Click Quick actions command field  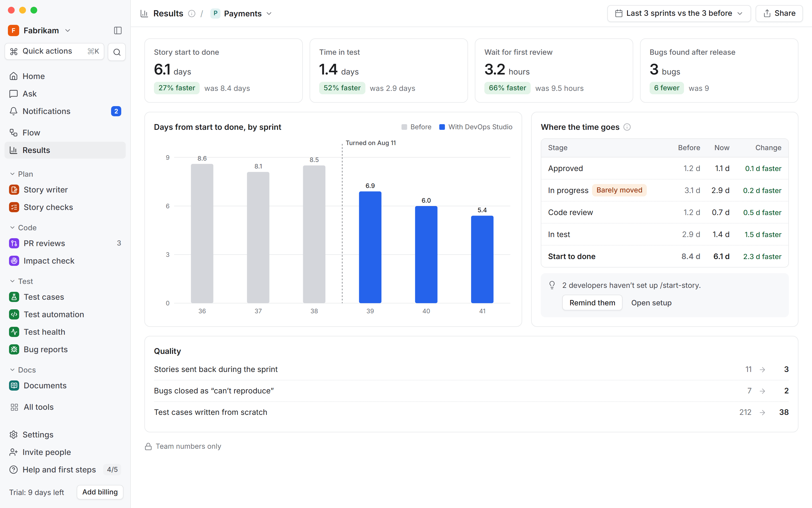click(54, 51)
